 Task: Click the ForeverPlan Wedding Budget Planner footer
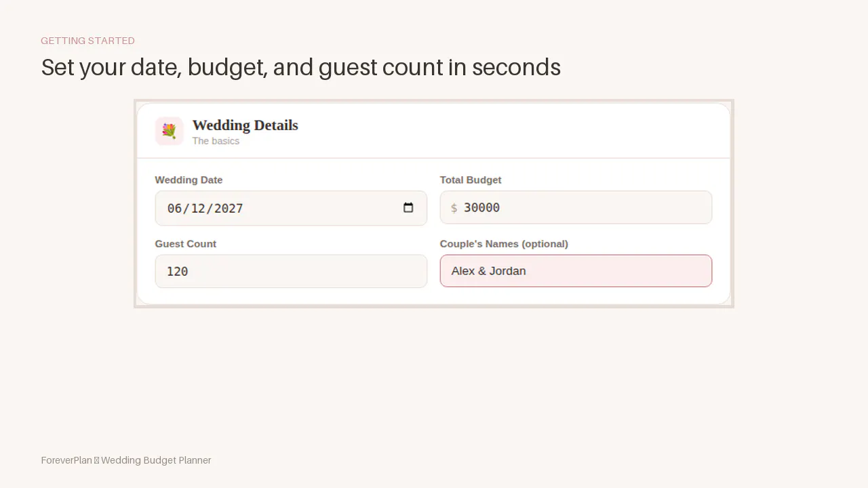[x=126, y=460]
